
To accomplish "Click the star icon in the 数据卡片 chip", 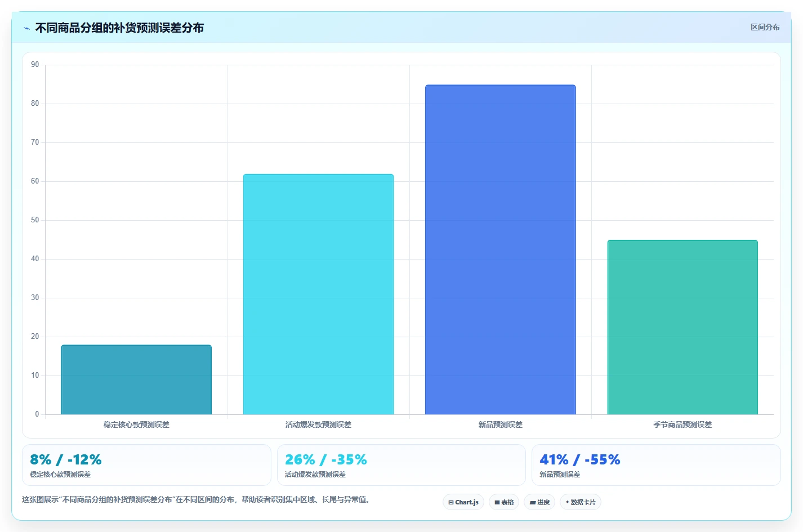I will click(x=567, y=502).
